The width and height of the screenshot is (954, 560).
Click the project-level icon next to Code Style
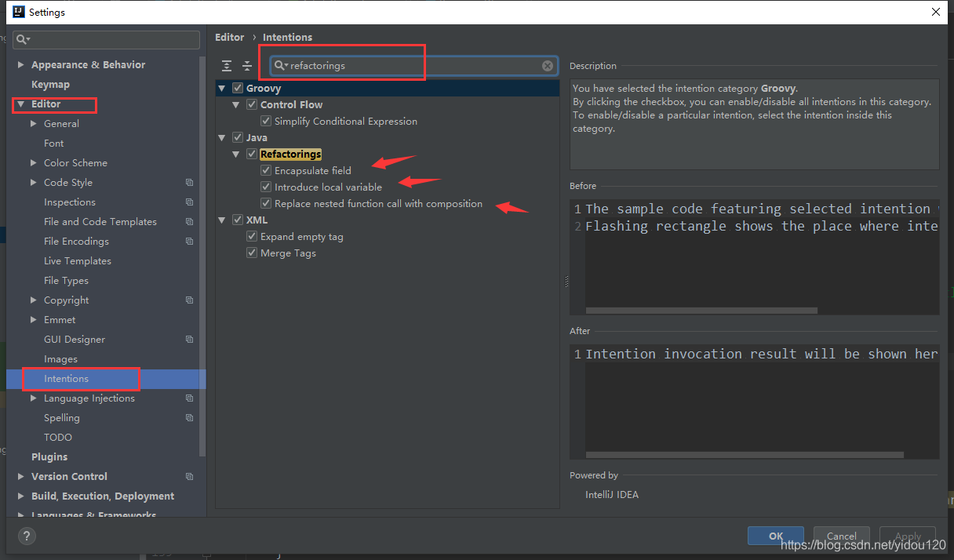(x=189, y=183)
